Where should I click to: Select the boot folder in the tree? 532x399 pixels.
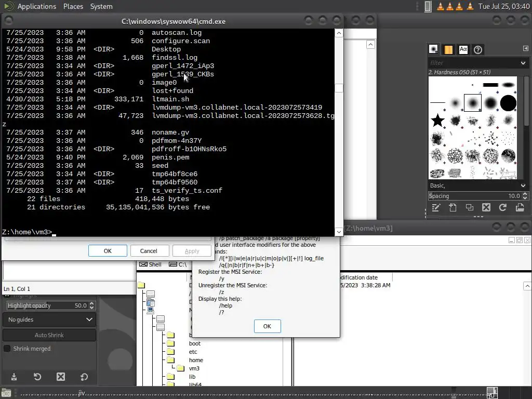[x=195, y=343]
